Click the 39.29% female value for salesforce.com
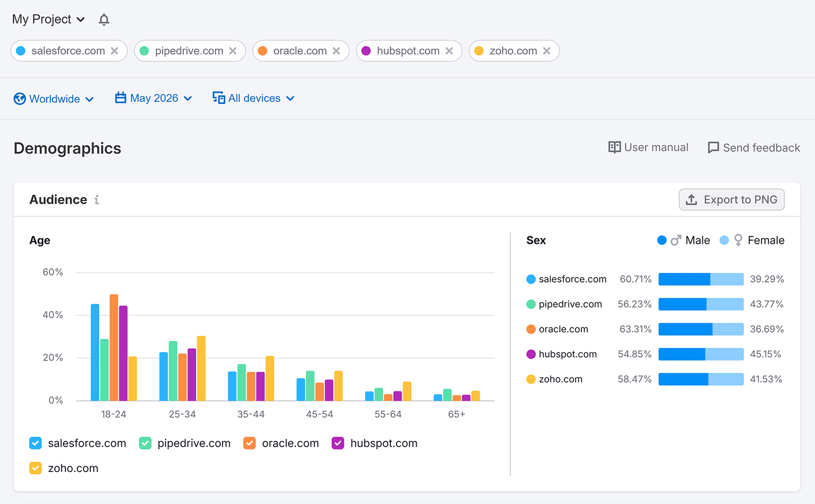 pos(767,279)
